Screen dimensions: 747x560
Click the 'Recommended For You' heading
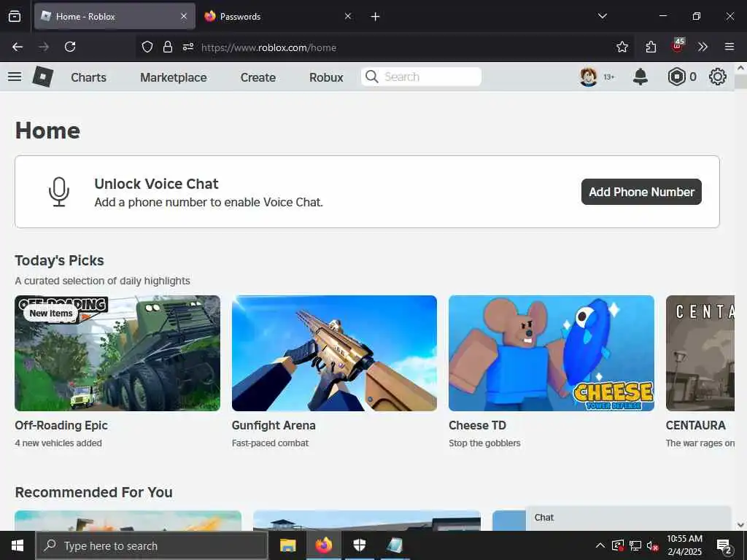93,492
